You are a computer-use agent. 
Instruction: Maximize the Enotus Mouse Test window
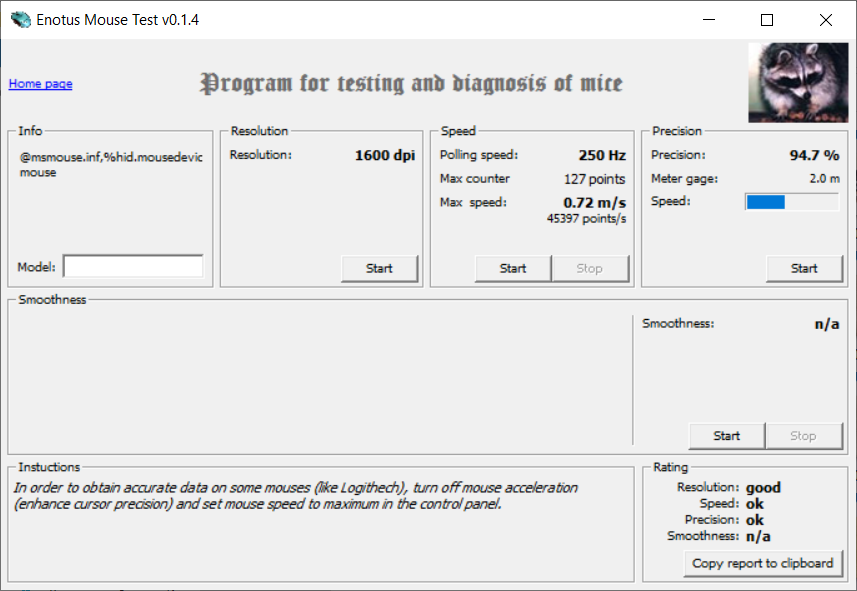click(767, 20)
